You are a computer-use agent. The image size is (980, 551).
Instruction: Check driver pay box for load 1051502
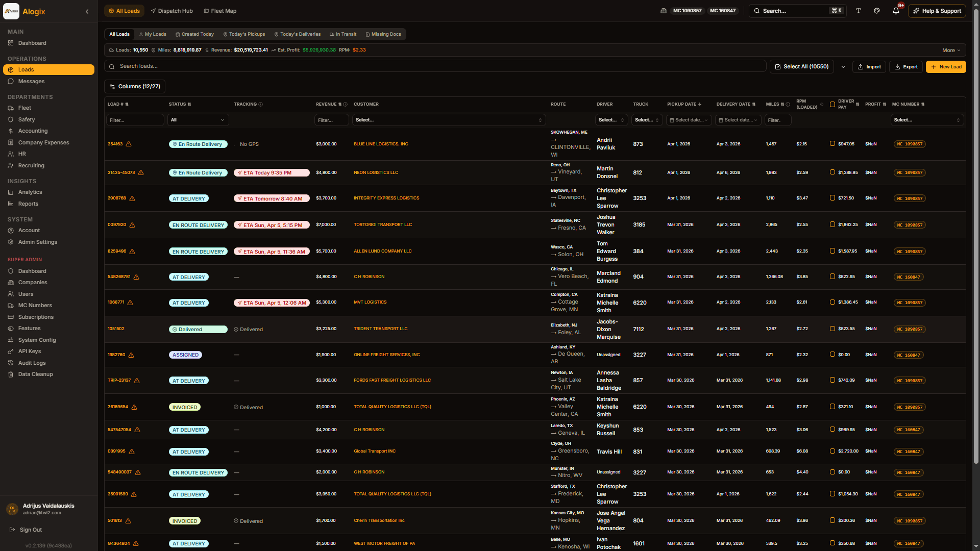pyautogui.click(x=832, y=329)
